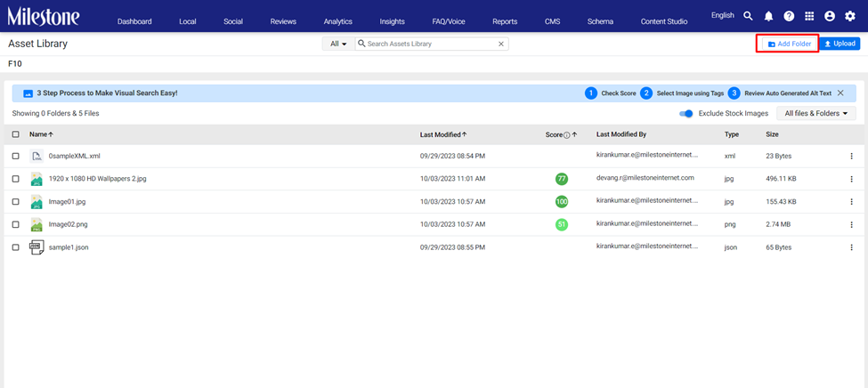Click score badge 77
This screenshot has width=868, height=388.
point(562,179)
